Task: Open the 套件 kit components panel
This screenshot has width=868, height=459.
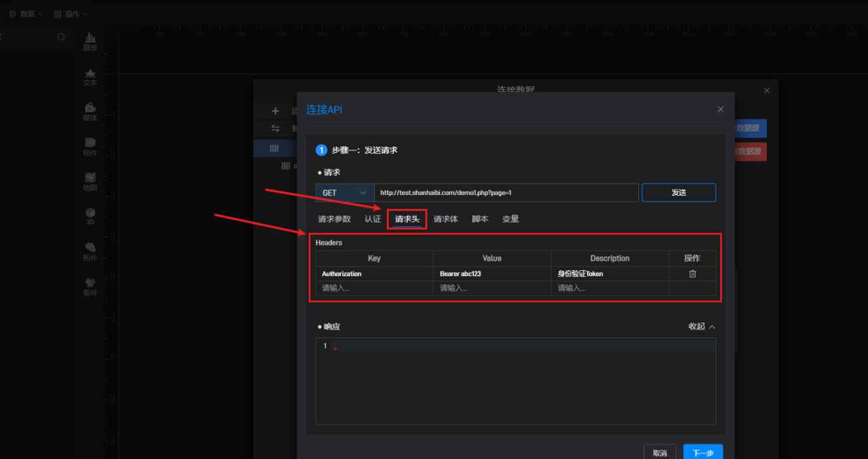Action: click(x=90, y=287)
